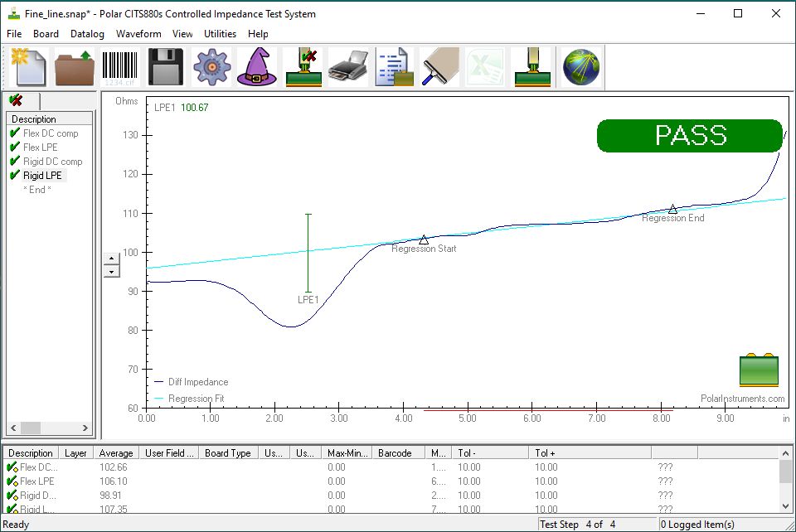Click the Regression End marker triangle
The height and width of the screenshot is (532, 796).
[x=672, y=209]
